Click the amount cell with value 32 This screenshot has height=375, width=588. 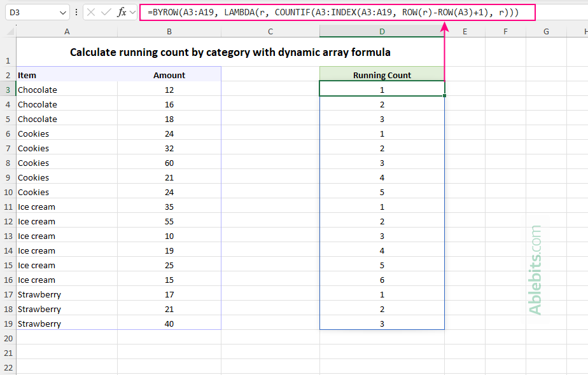pos(169,148)
